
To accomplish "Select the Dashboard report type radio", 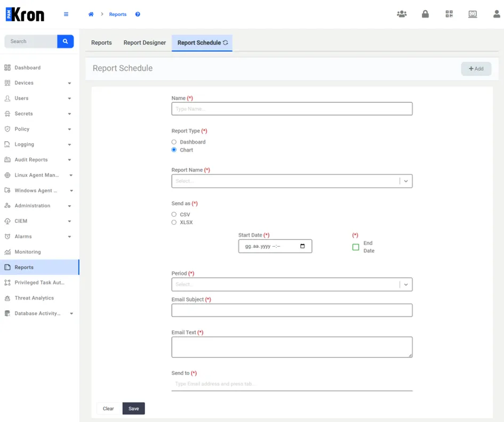I will coord(174,142).
